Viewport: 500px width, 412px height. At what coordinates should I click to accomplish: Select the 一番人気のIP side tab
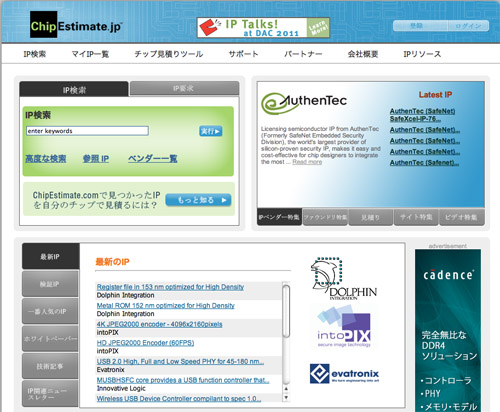point(50,311)
